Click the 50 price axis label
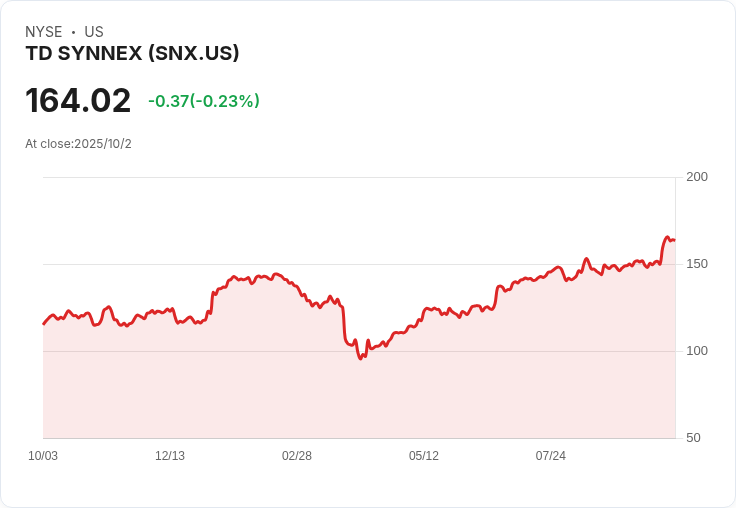This screenshot has width=736, height=508. [693, 438]
